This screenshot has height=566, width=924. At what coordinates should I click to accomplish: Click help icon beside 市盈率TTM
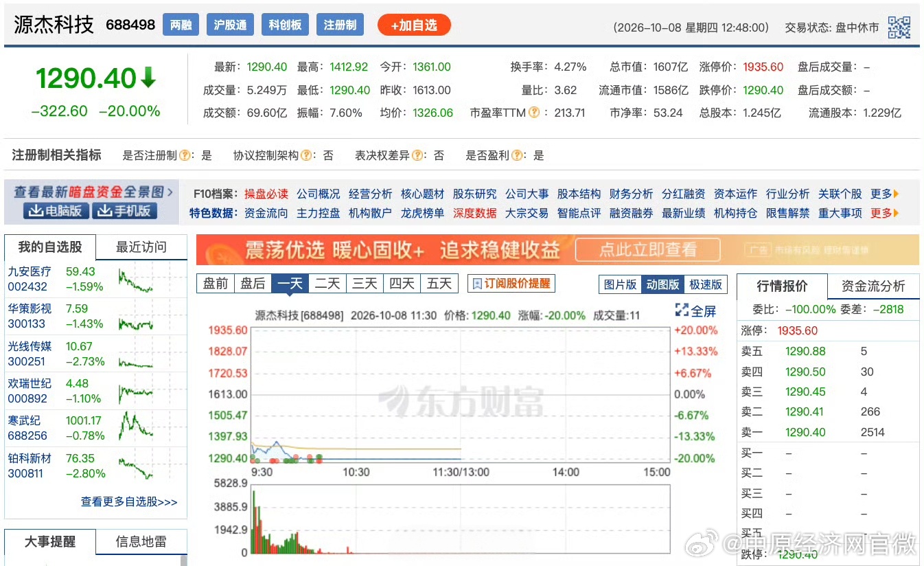click(x=533, y=113)
